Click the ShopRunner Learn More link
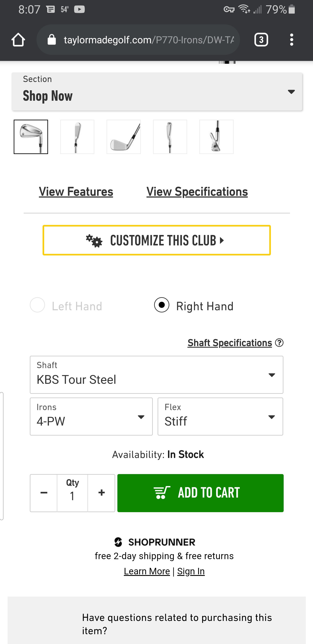The width and height of the screenshot is (313, 644). click(147, 571)
